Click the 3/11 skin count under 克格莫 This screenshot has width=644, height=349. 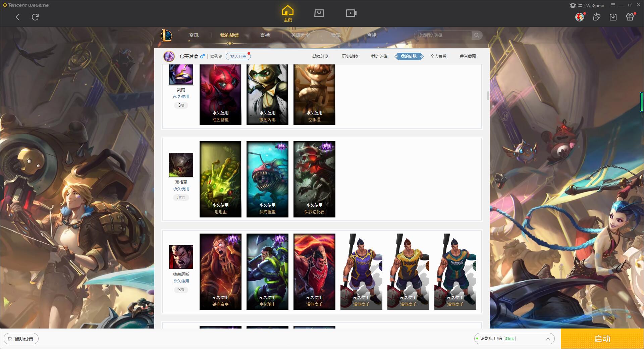point(181,197)
